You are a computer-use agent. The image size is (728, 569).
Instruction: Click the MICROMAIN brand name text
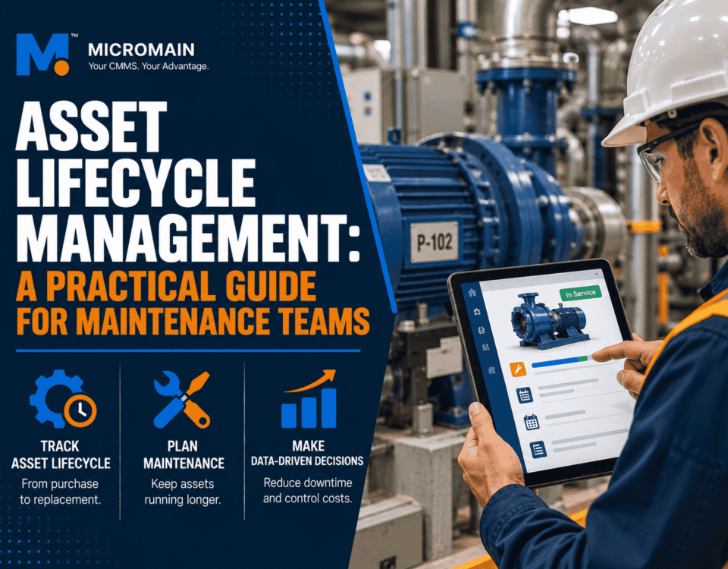[141, 50]
